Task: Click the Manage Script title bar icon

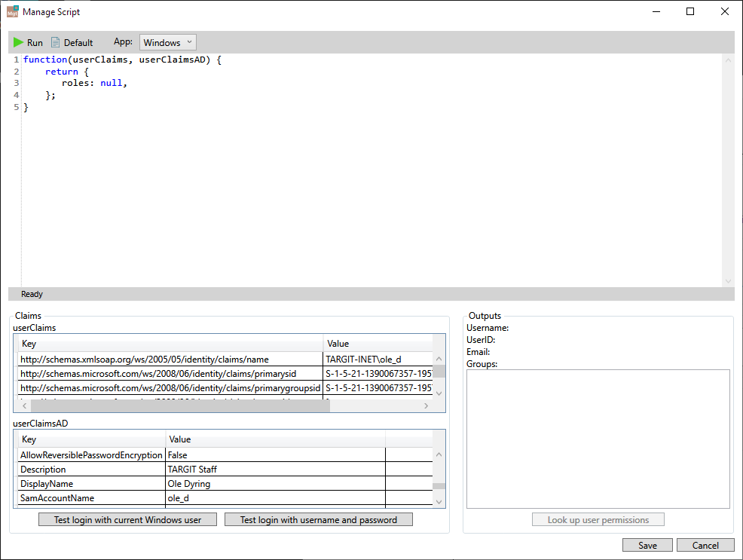Action: coord(11,11)
